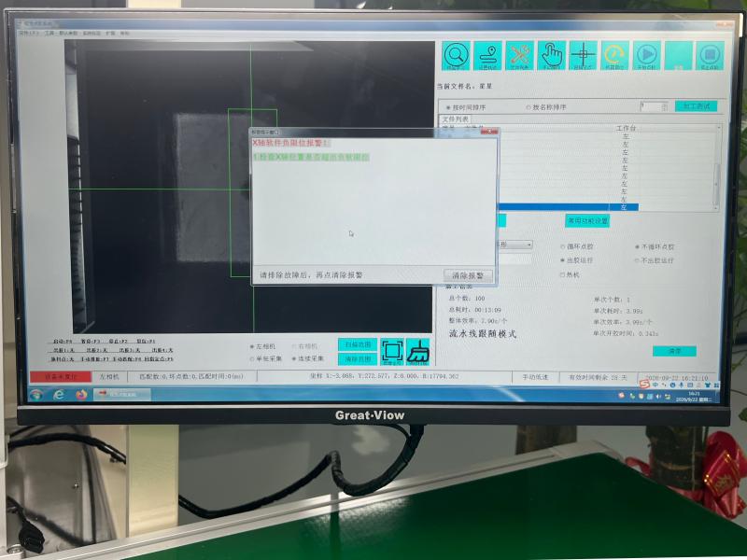The image size is (747, 560).
Task: Close the alarm dialog with its red X
Action: 488,132
